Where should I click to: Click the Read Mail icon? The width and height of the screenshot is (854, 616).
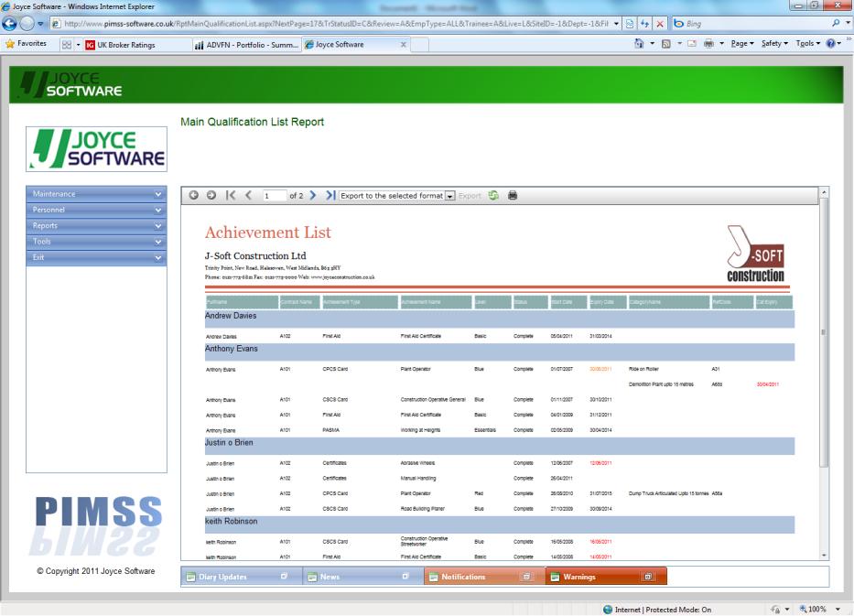point(692,44)
